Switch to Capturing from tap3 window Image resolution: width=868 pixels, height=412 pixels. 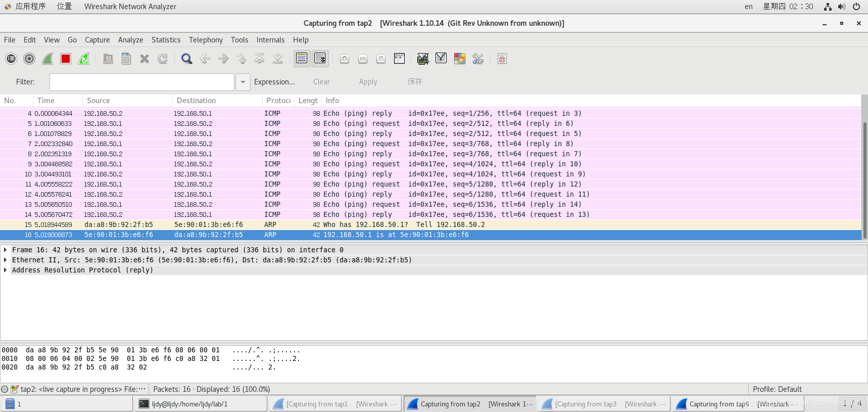[x=604, y=404]
